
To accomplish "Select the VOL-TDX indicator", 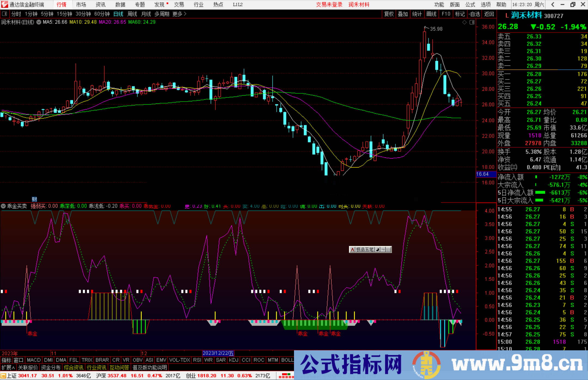I will 180,360.
